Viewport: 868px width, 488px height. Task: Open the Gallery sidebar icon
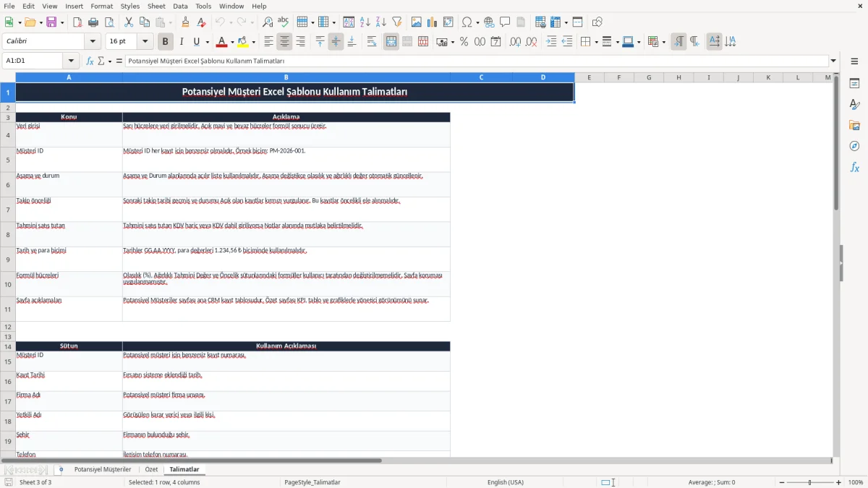pyautogui.click(x=854, y=126)
